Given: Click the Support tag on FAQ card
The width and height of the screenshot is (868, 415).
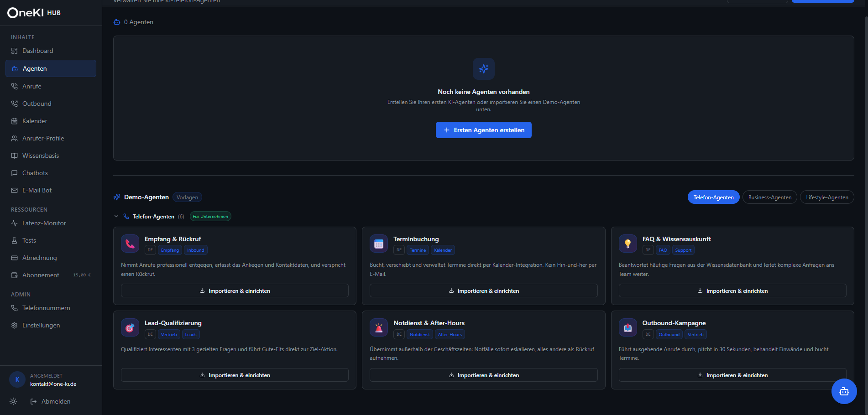Looking at the screenshot, I should (683, 250).
